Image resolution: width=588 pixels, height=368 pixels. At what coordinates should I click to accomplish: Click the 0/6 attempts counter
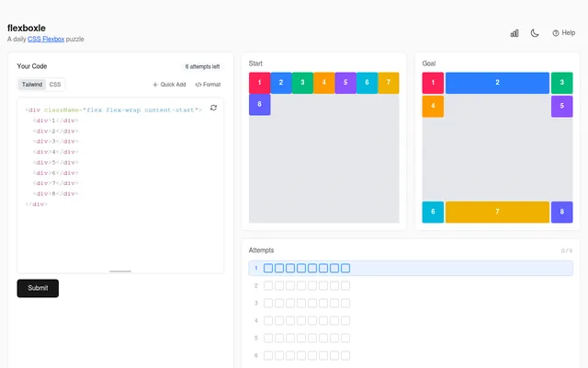[567, 250]
